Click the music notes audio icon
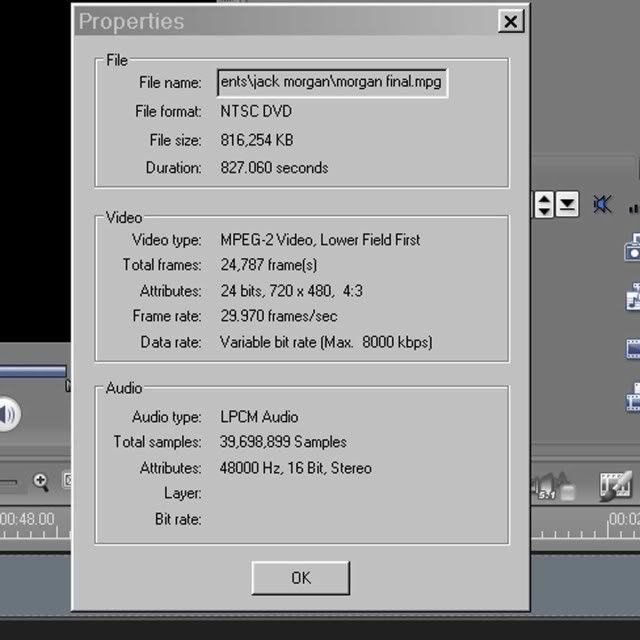The image size is (640, 640). [633, 297]
